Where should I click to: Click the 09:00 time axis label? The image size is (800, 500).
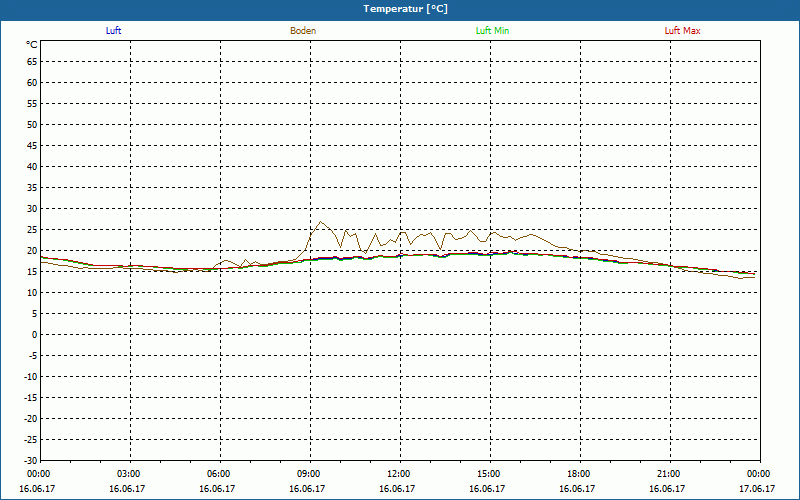click(x=309, y=474)
